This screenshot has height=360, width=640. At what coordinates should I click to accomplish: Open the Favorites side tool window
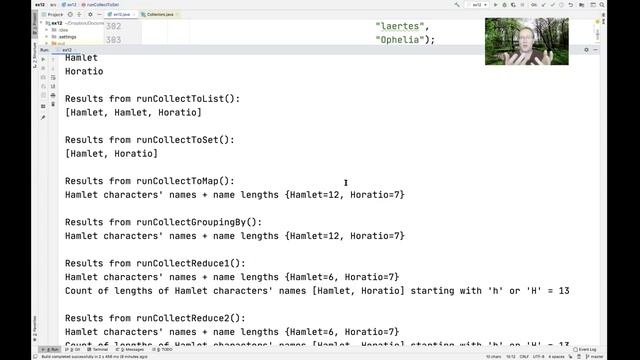(35, 329)
